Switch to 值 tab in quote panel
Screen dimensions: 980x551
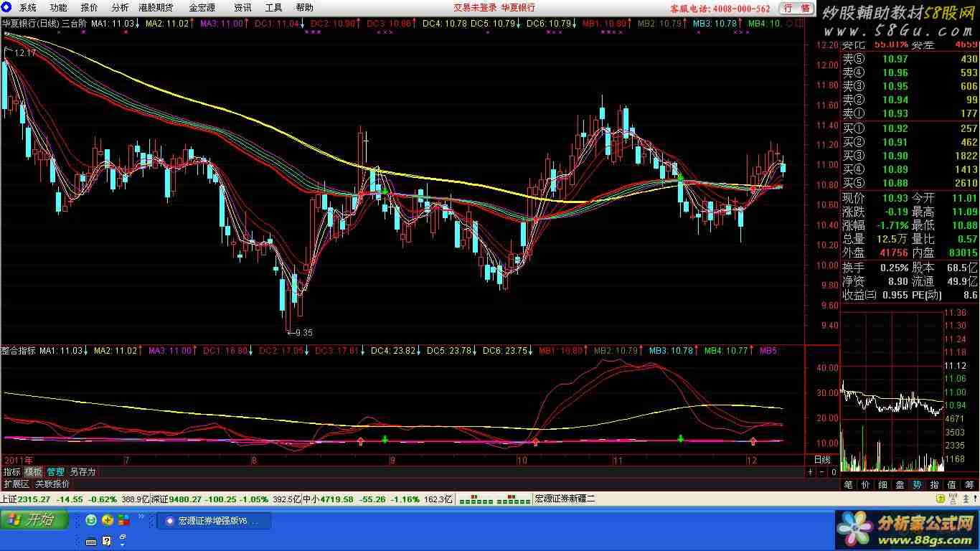[x=951, y=485]
